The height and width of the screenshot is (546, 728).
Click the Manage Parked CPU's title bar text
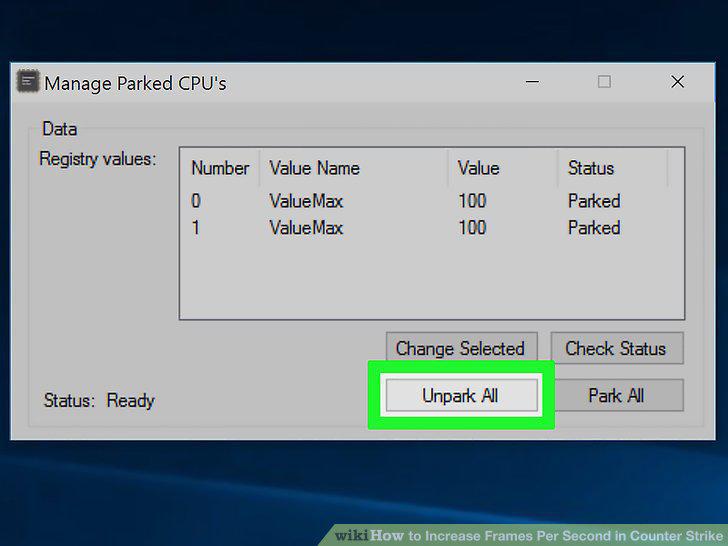(x=135, y=84)
